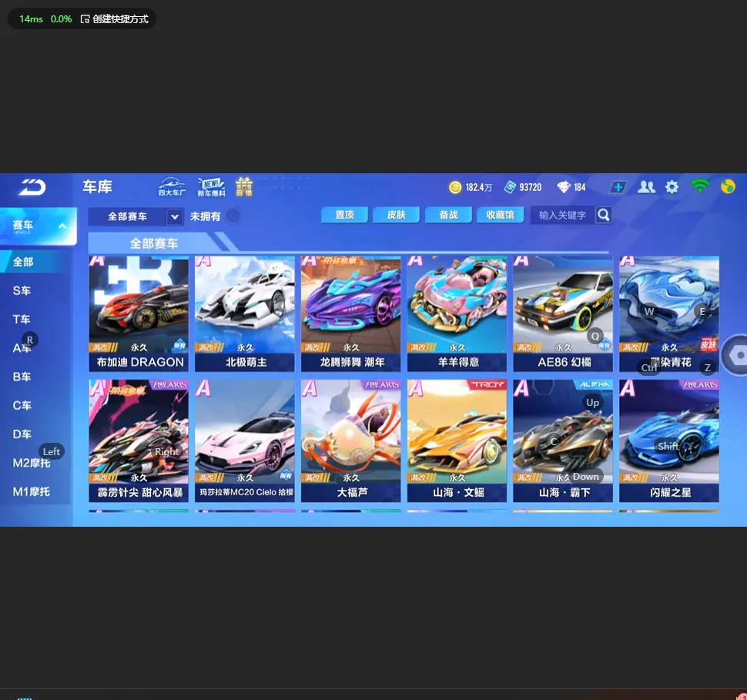Screen dimensions: 747x700
Task: Select the 山海·霸下 car card
Action: pyautogui.click(x=563, y=440)
